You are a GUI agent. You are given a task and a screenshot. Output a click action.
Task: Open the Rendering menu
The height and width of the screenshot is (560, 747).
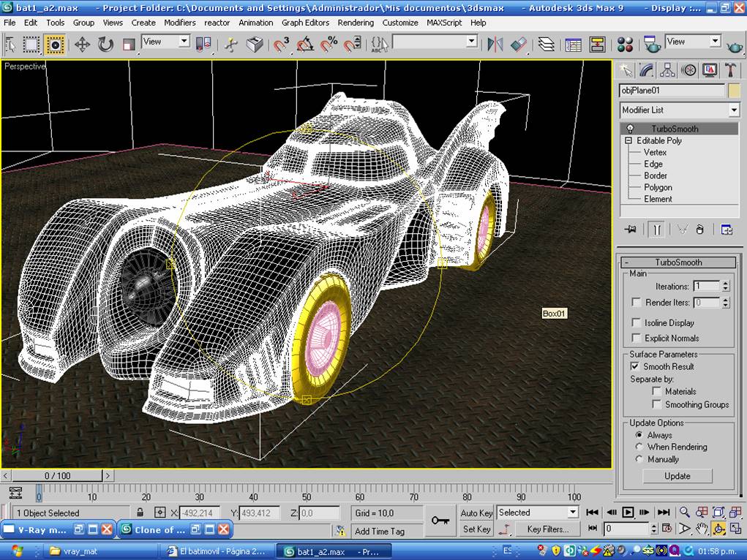tap(356, 23)
